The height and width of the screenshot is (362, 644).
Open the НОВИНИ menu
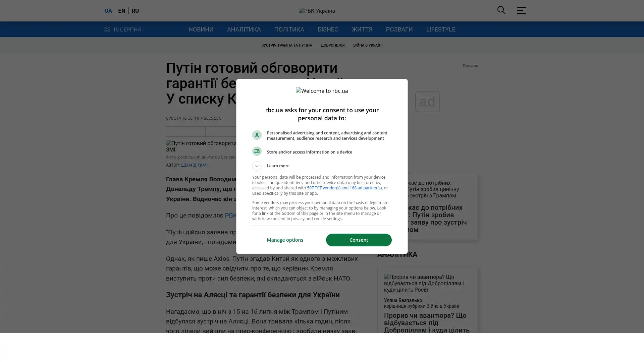201,29
